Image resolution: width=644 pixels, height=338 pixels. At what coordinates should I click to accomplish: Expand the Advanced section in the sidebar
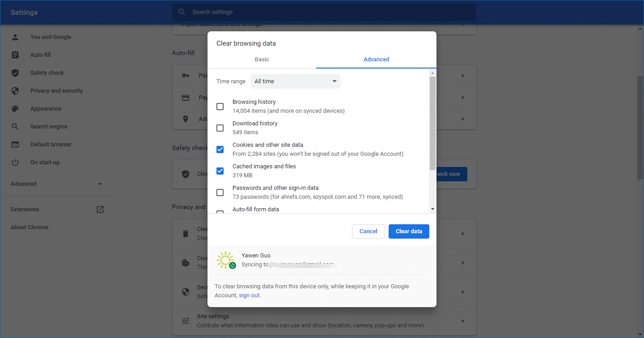[100, 184]
